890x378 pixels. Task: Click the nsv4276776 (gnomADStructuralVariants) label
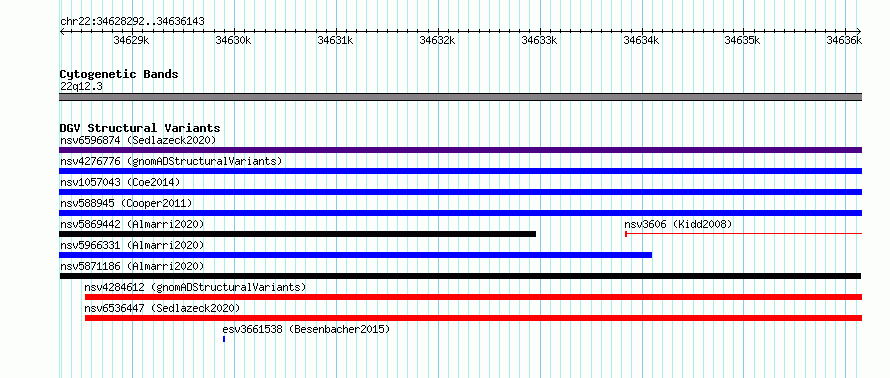171,161
